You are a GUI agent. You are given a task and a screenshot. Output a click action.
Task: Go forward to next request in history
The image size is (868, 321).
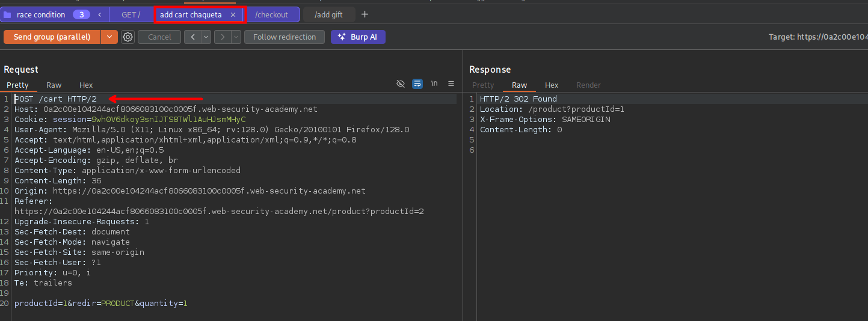tap(223, 37)
